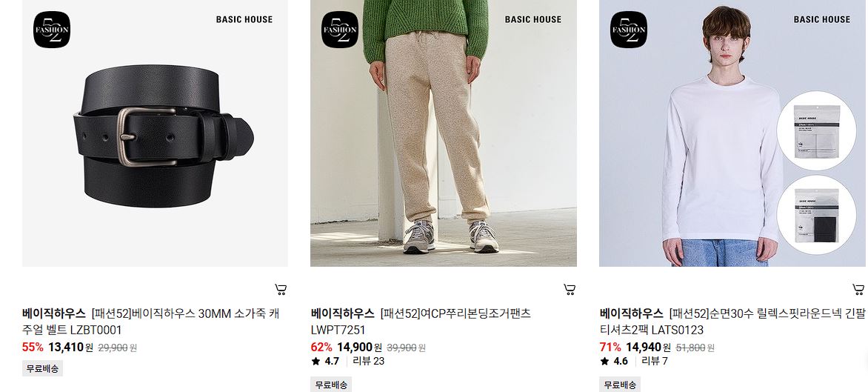
Task: Click the Fashion 52 badge on pants image
Action: click(x=340, y=30)
